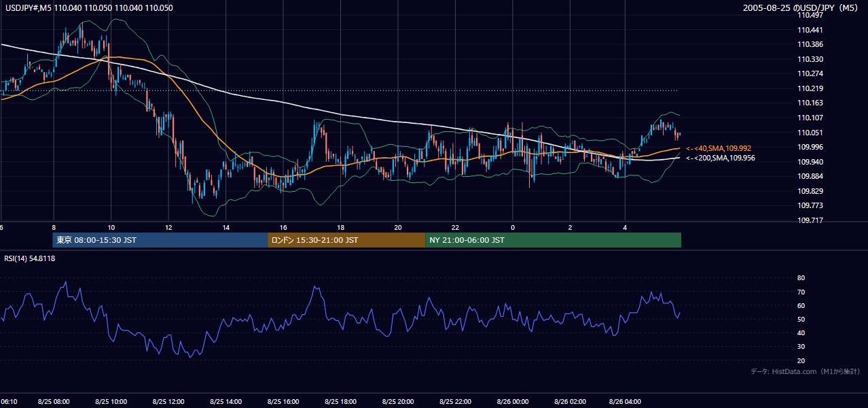This screenshot has height=408, width=868.
Task: Click the 8/26 00:00 time axis label
Action: pos(513,401)
